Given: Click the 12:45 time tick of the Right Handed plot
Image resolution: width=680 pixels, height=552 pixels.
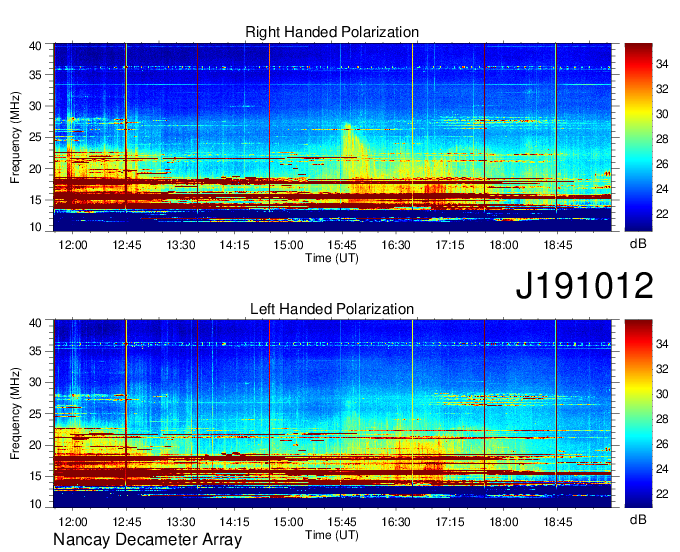Looking at the screenshot, I should [127, 245].
